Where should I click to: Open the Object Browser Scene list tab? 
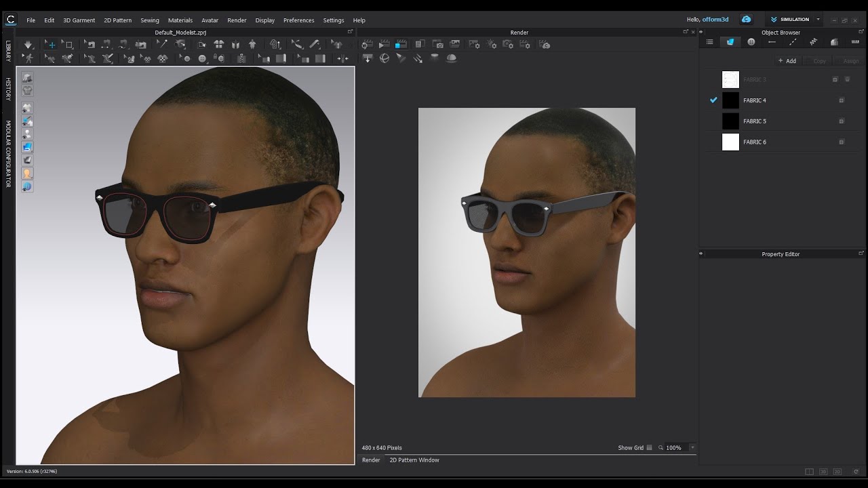point(709,42)
